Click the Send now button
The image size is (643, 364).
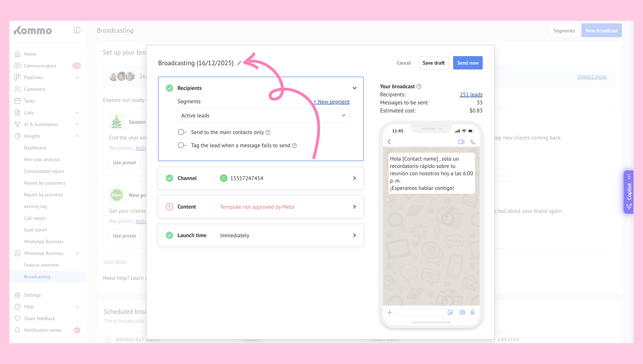(x=468, y=63)
